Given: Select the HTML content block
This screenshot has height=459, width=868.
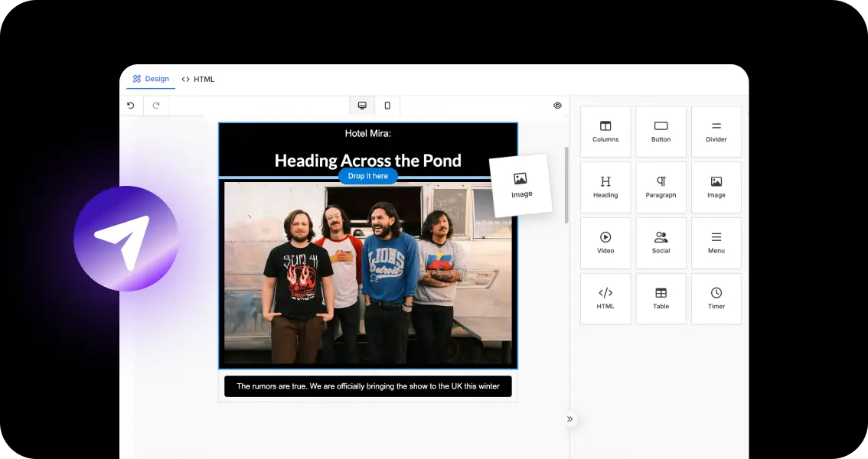Looking at the screenshot, I should 605,298.
